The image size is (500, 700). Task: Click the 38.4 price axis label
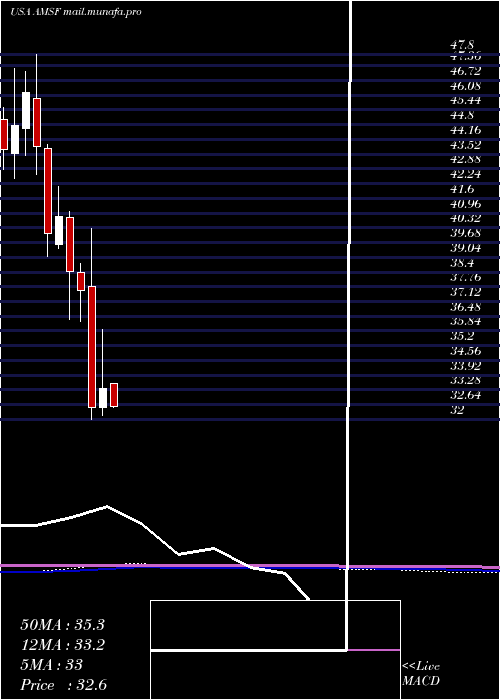pyautogui.click(x=462, y=262)
